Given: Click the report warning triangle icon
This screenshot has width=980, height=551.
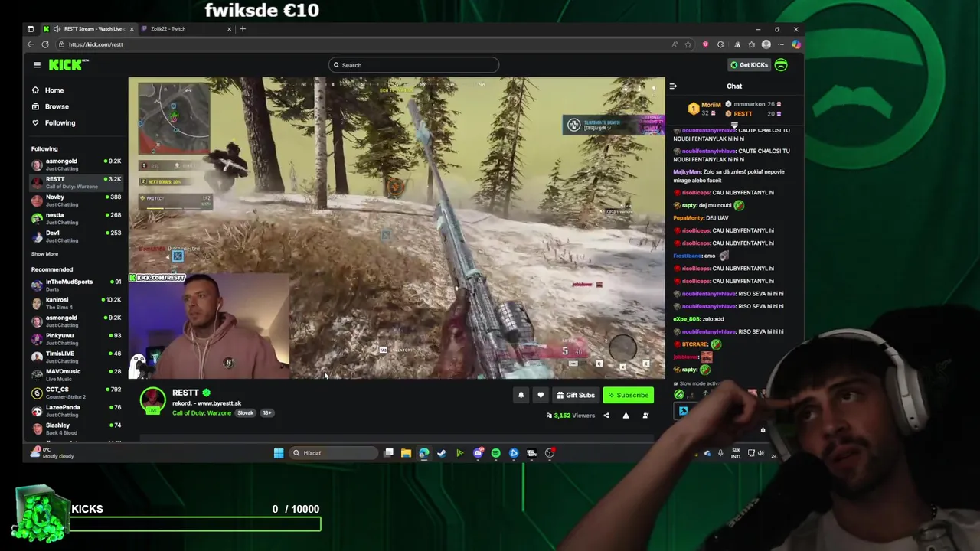Looking at the screenshot, I should click(626, 416).
